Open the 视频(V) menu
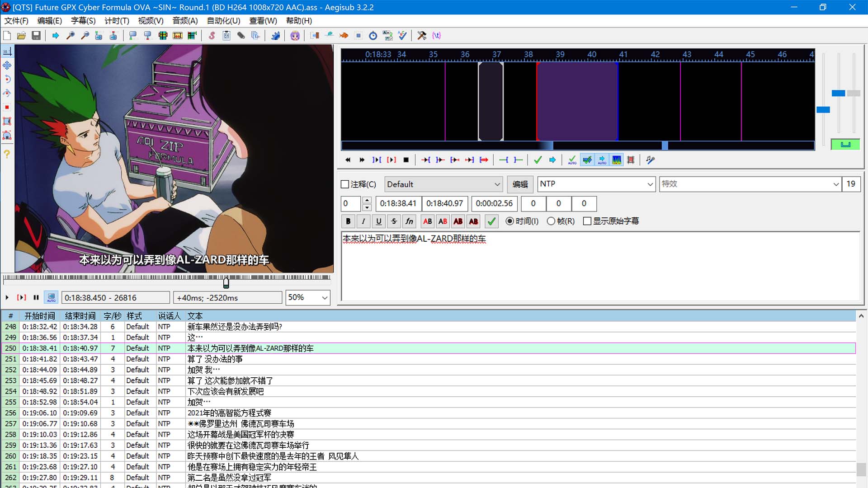 pyautogui.click(x=151, y=21)
